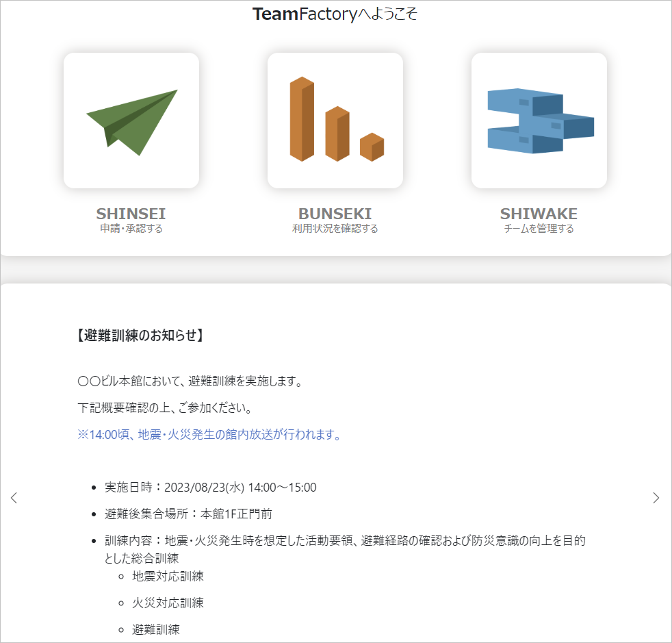Viewport: 672px width, 643px height.
Task: Click the BUNSEKI label
Action: [335, 214]
